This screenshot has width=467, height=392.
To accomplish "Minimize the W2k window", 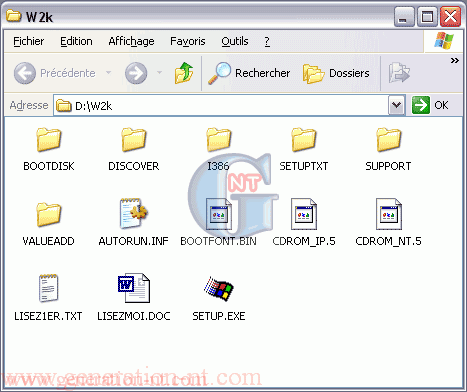I will pos(403,17).
